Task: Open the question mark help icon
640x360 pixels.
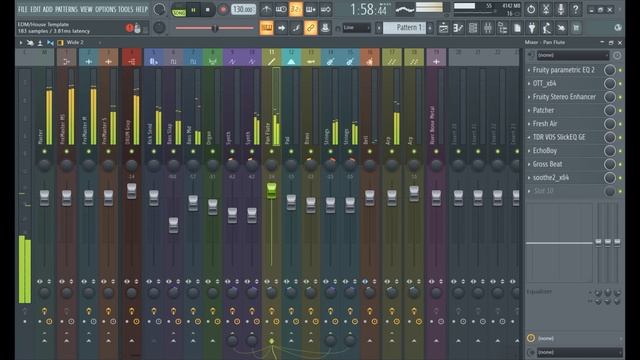Action: 576,9
